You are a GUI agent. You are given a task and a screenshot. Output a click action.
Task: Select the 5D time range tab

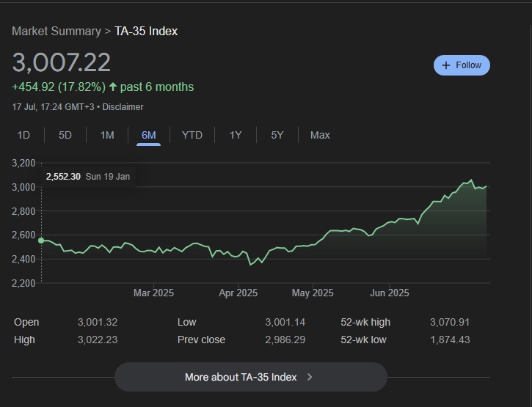65,135
